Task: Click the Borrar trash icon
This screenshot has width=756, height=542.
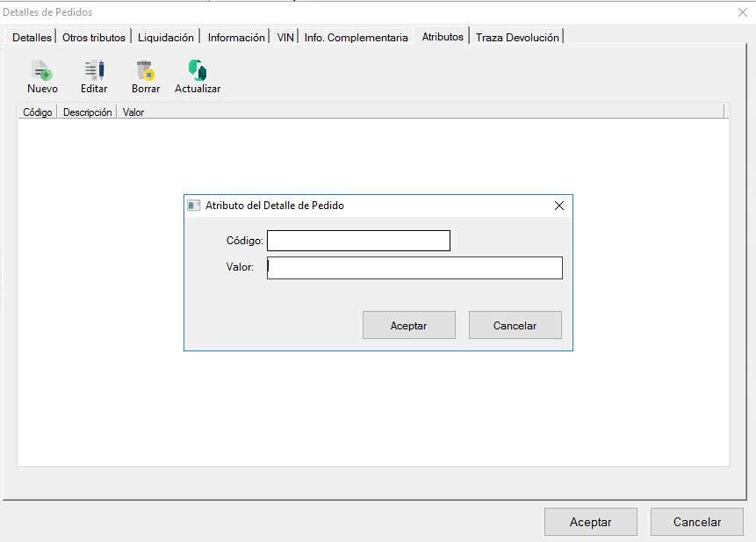Action: tap(146, 70)
